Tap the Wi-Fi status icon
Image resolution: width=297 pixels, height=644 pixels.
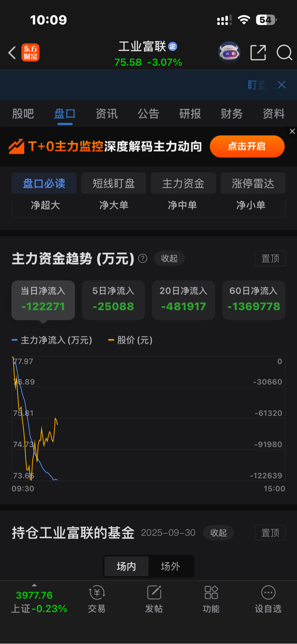point(244,20)
